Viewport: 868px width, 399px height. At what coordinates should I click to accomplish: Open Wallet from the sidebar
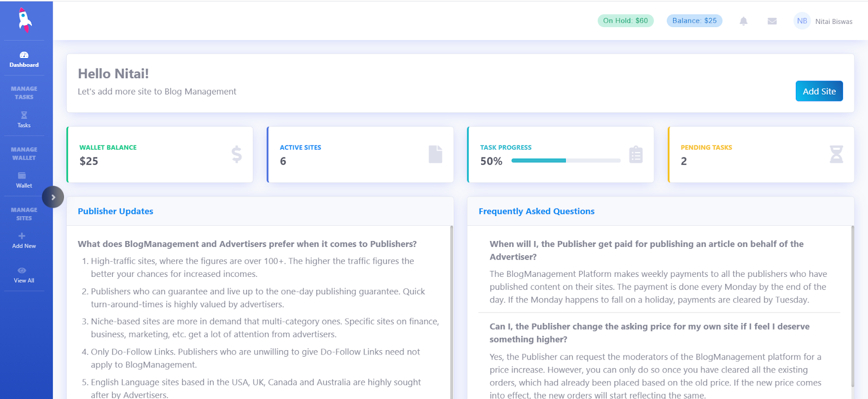coord(24,180)
